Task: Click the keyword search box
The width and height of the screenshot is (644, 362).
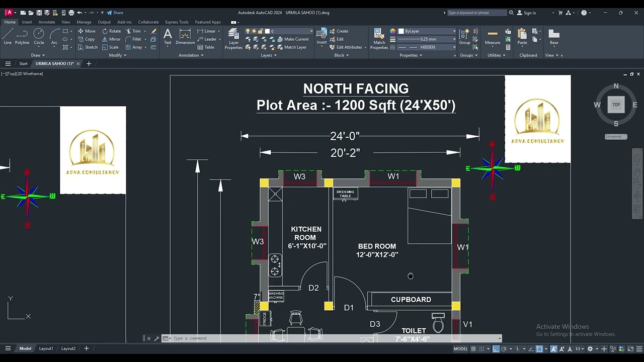Action: pos(476,13)
